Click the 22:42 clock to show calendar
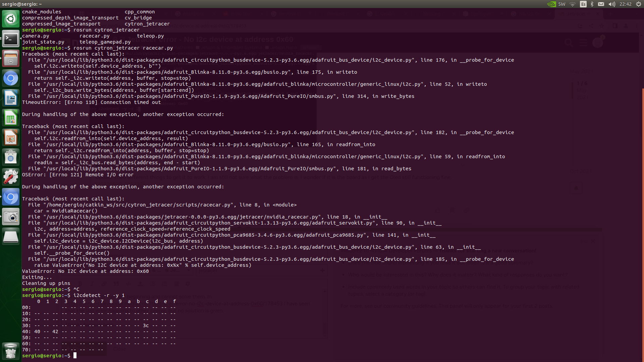The height and width of the screenshot is (362, 644). (625, 4)
